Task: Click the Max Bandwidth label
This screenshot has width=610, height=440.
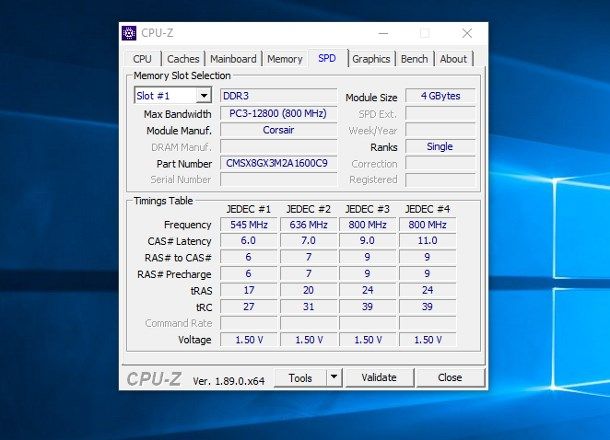Action: click(x=177, y=114)
